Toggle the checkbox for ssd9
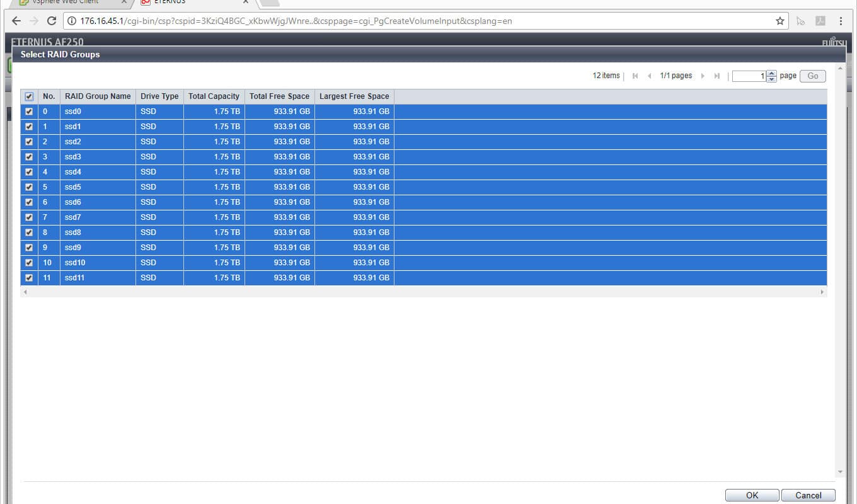 29,248
